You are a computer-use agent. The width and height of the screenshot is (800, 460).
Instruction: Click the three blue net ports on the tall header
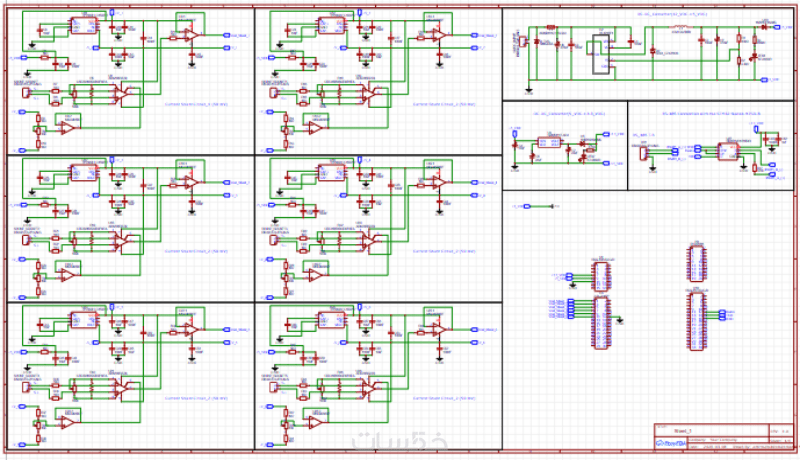(722, 316)
